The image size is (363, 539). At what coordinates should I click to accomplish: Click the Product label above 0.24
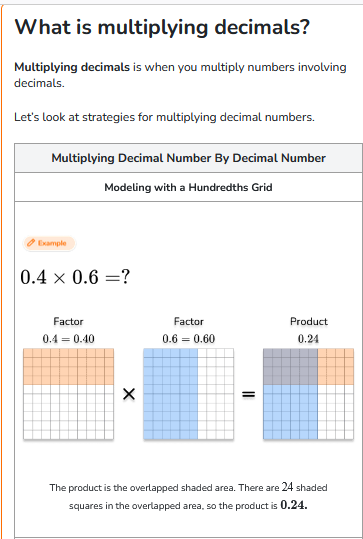pos(309,322)
